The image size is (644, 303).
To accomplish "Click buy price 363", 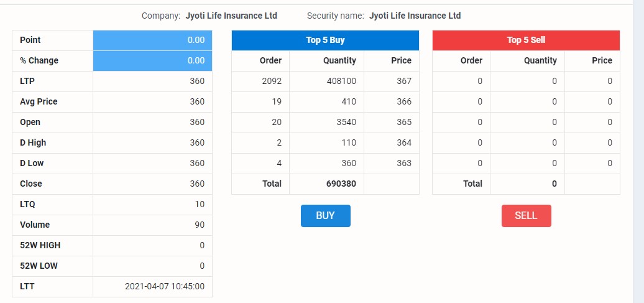I will (x=404, y=163).
